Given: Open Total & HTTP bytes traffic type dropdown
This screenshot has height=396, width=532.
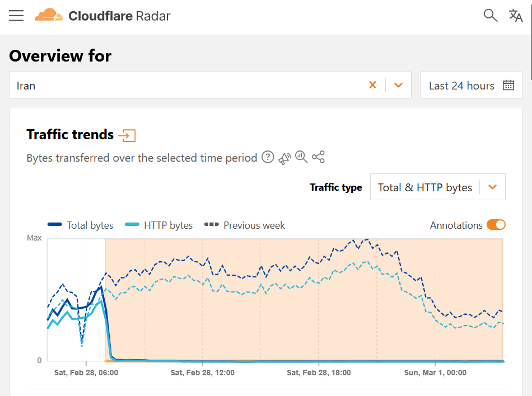Looking at the screenshot, I should coord(438,187).
